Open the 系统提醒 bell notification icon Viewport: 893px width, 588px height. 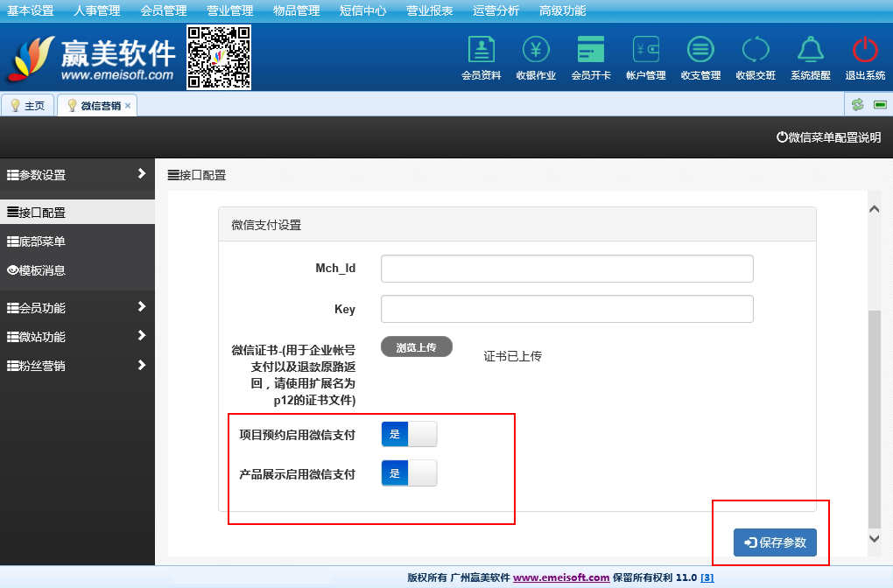click(810, 58)
